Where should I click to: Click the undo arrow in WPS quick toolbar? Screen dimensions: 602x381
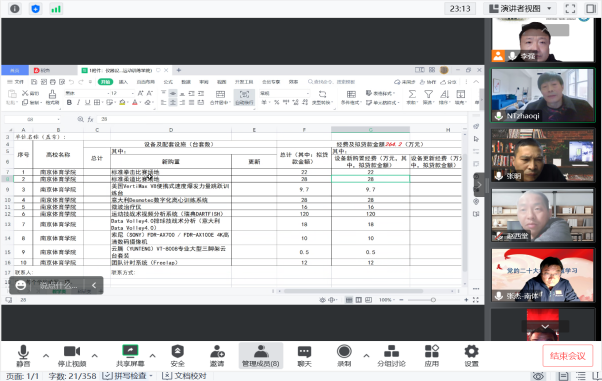point(71,82)
